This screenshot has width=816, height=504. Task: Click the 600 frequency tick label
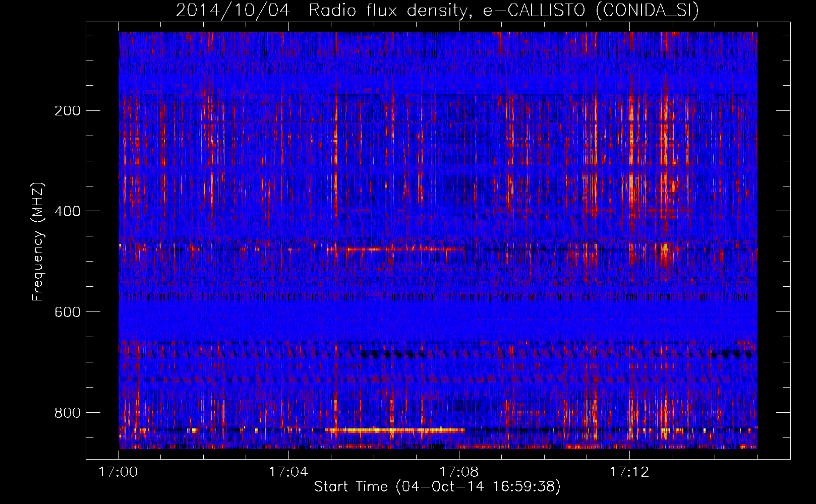(x=67, y=312)
